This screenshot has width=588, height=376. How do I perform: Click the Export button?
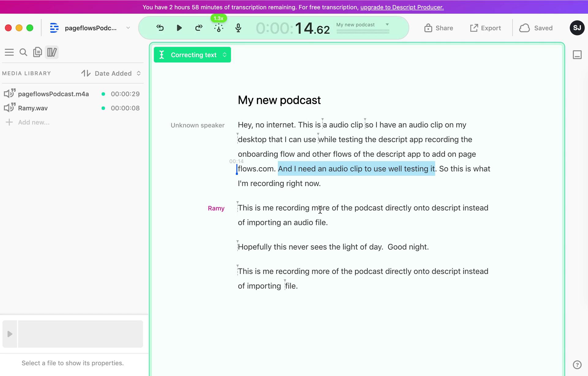[x=485, y=28]
